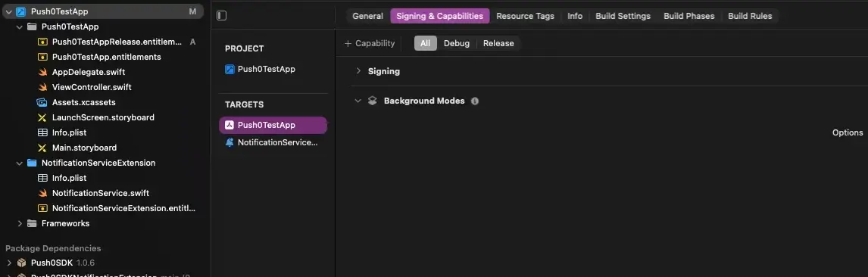Open LaunchScreen.storyboard file name
This screenshot has height=277, width=868.
[103, 117]
